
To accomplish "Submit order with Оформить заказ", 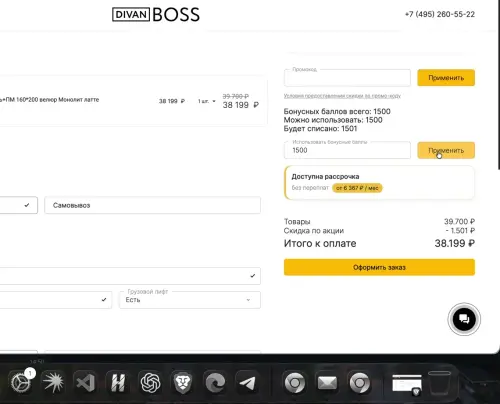I will (x=379, y=267).
